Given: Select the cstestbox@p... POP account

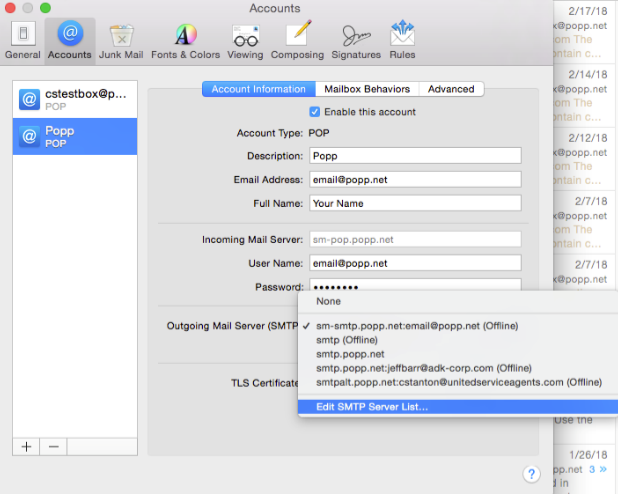Looking at the screenshot, I should click(75, 99).
